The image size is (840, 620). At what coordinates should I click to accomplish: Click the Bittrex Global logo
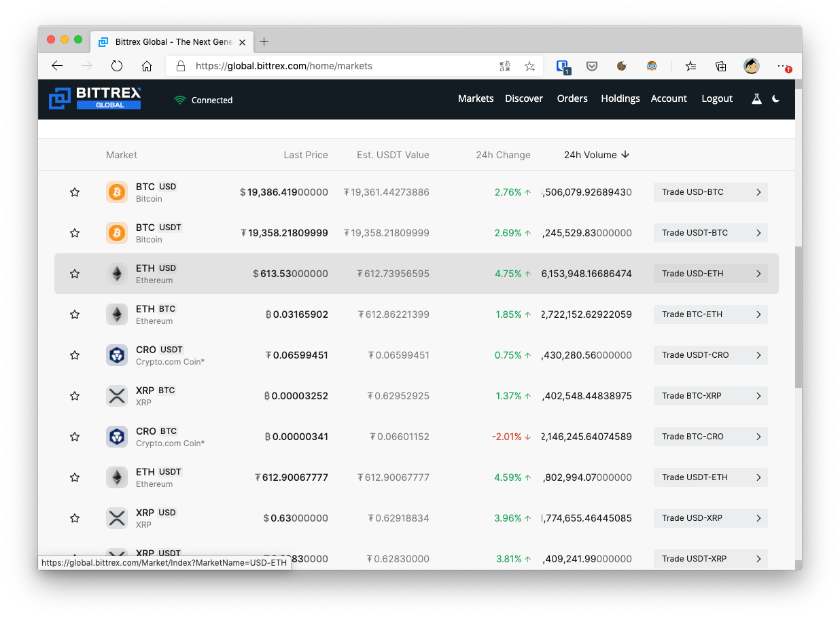click(95, 98)
